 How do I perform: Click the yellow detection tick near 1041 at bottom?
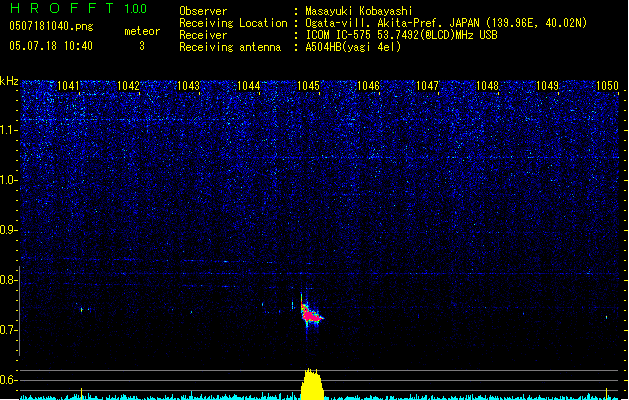click(81, 394)
